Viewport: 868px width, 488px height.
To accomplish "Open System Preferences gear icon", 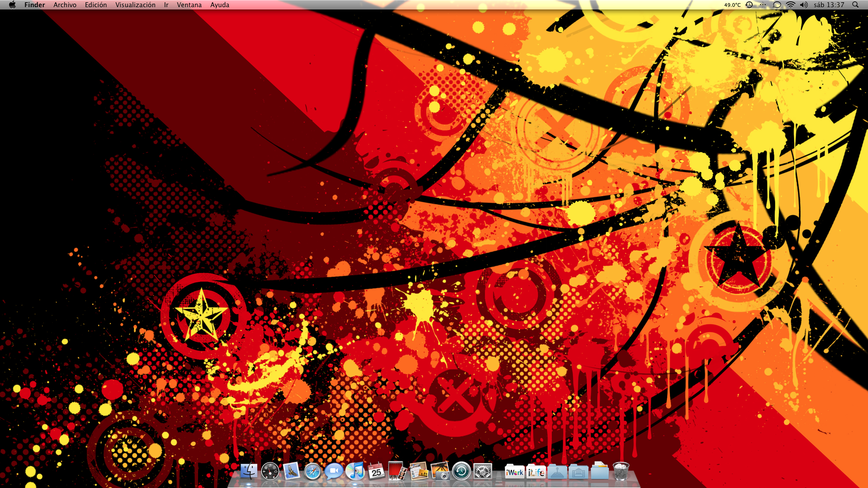I will (x=482, y=471).
